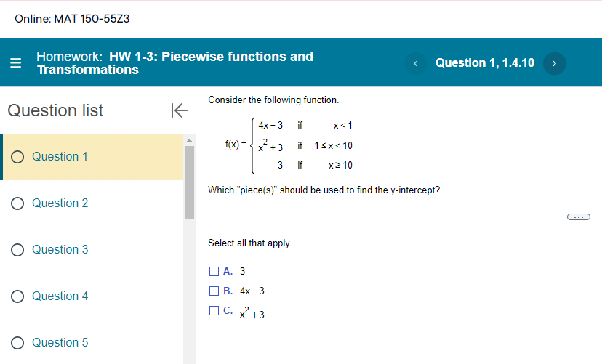Click the question list scrollbar thumb

pos(189,182)
